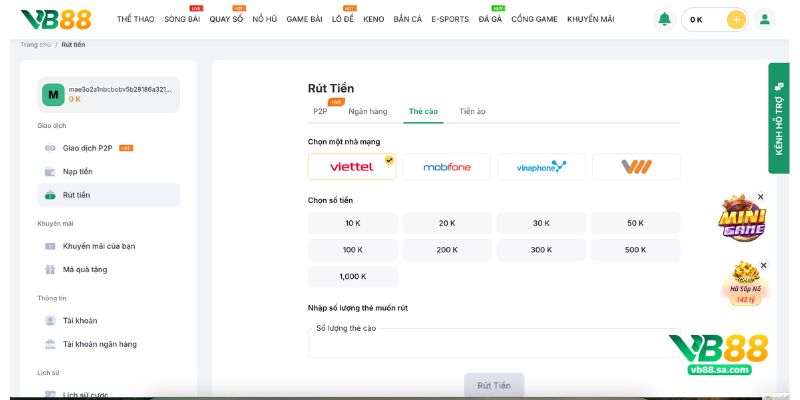Click the 0 K balance in header

696,20
